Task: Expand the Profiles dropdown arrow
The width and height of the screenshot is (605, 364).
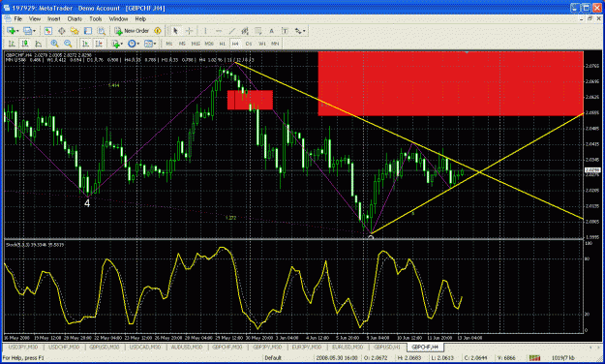Action: pyautogui.click(x=34, y=31)
